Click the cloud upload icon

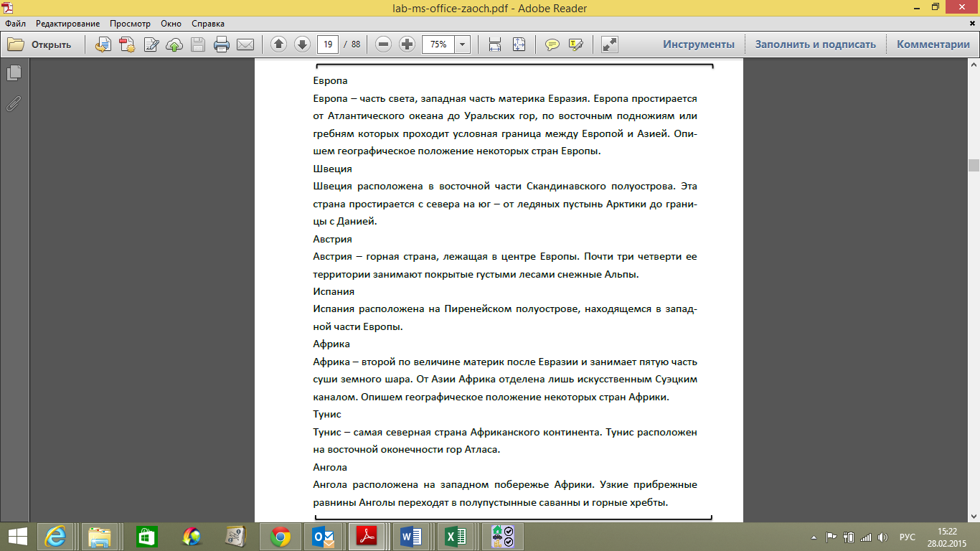[174, 44]
